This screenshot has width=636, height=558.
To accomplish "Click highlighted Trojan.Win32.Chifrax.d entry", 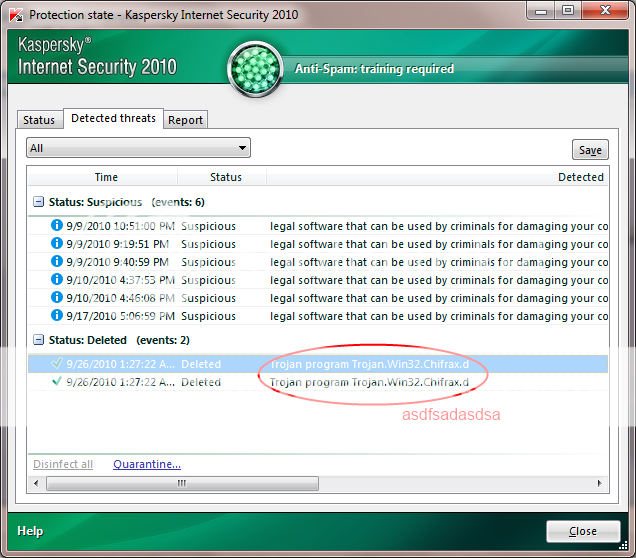I will pos(369,364).
